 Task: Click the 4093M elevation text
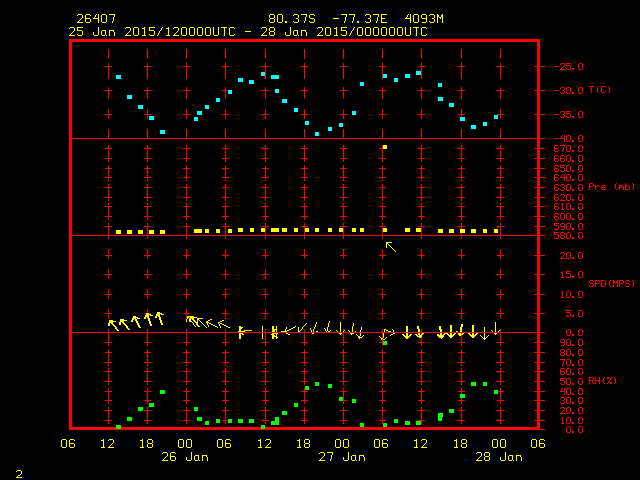[x=423, y=19]
